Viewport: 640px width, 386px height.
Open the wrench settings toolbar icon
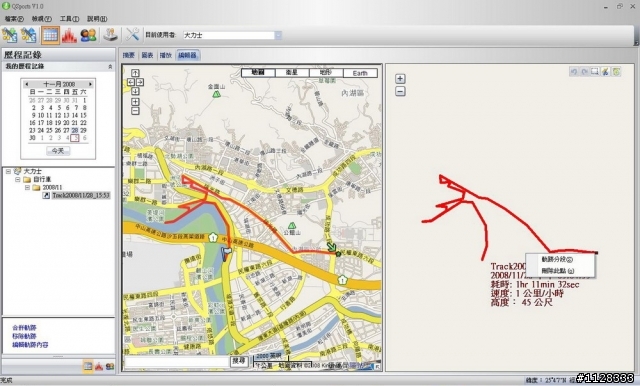pos(132,35)
